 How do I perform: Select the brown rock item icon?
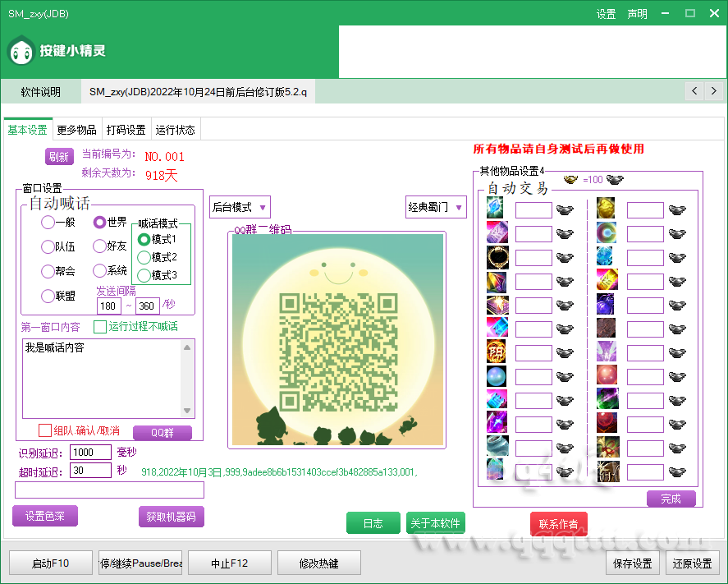click(606, 328)
